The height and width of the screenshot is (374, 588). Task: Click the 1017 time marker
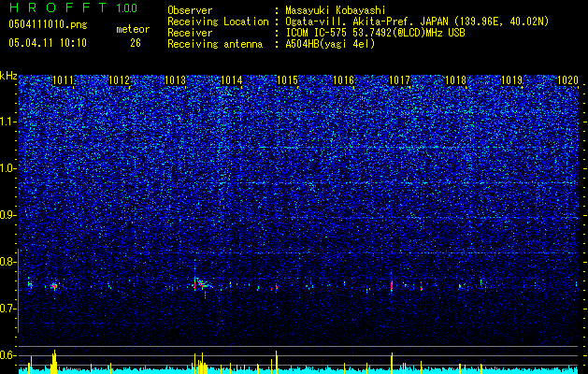tap(399, 80)
